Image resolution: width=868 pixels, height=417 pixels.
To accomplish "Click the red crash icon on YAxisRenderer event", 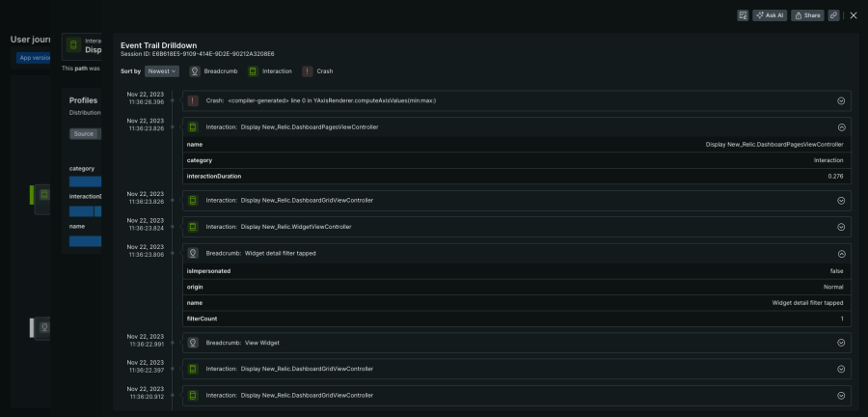I will pos(194,100).
